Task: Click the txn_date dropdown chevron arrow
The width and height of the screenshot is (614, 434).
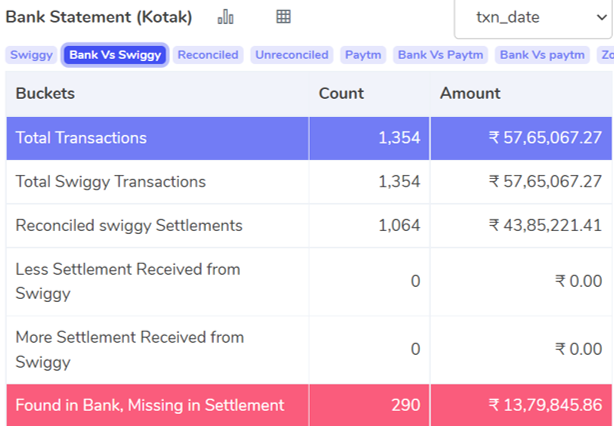Action: (601, 18)
